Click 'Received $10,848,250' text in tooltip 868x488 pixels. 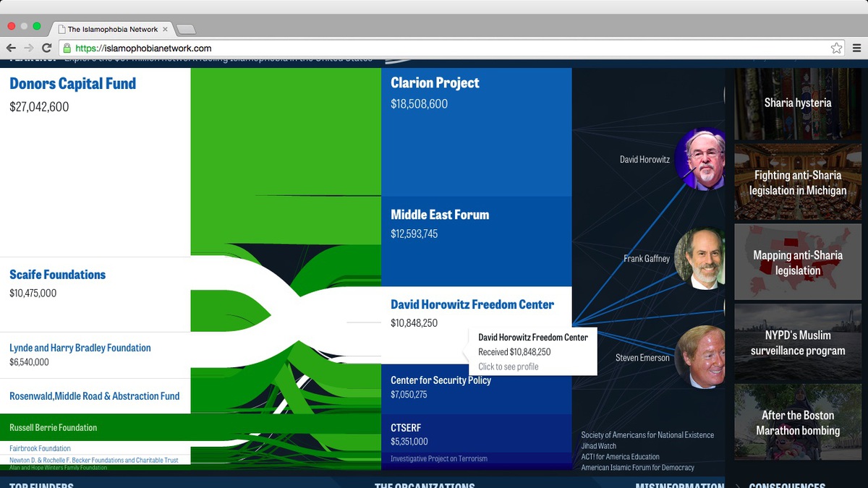tap(514, 352)
